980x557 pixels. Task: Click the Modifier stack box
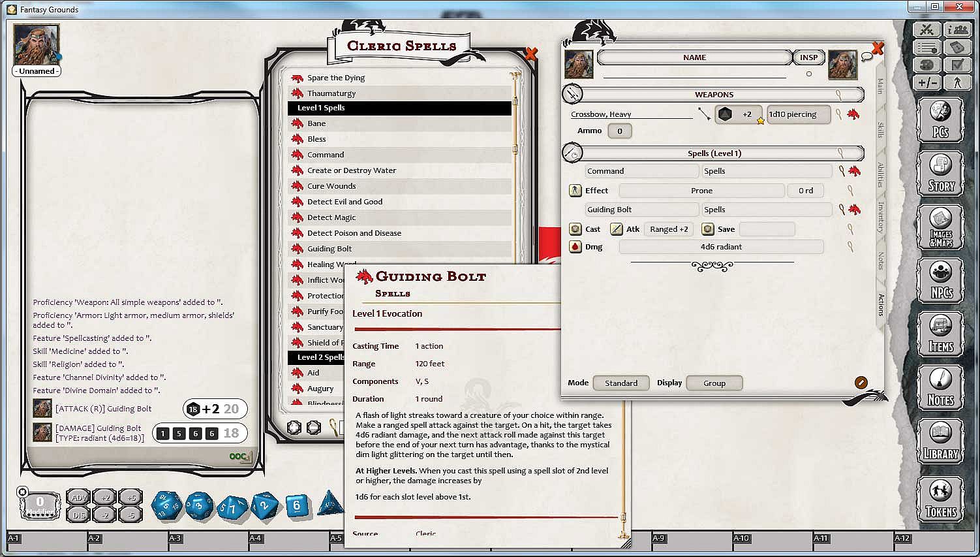(40, 505)
